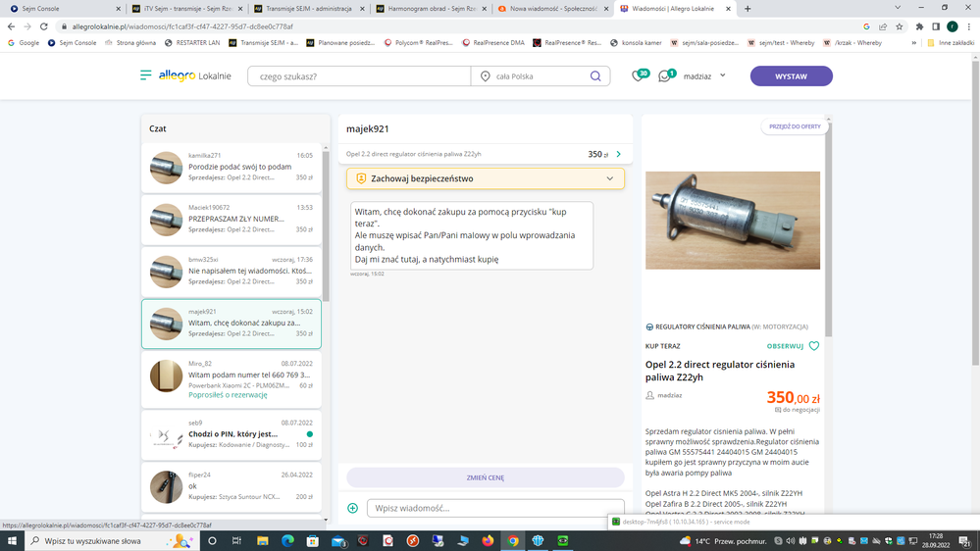Open Microsoft Edge from the taskbar
The image size is (980, 551).
287,541
